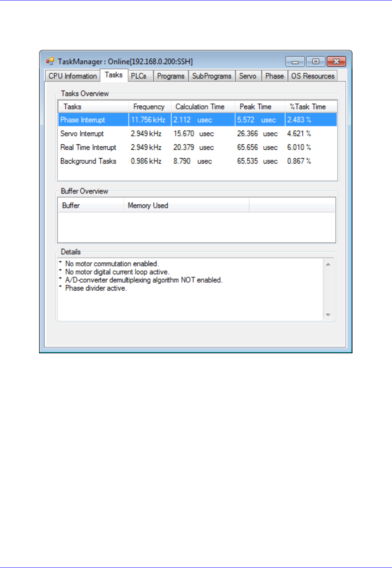Click the 65.535 usec peak time
Viewport: 392px width, 568px height.
point(257,161)
